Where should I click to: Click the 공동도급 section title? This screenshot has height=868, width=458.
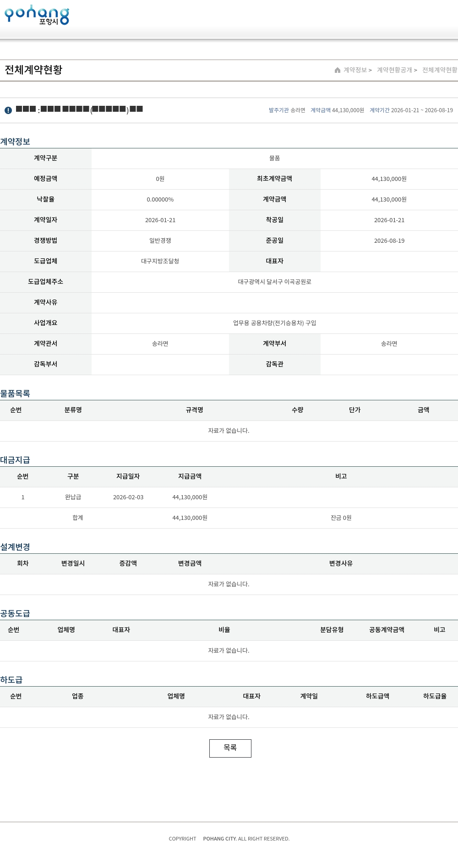click(x=15, y=613)
